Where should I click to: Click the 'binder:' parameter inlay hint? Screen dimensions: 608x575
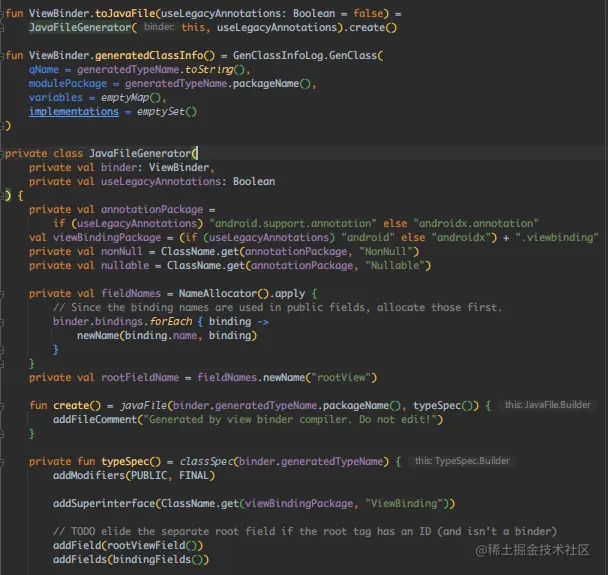pos(159,27)
